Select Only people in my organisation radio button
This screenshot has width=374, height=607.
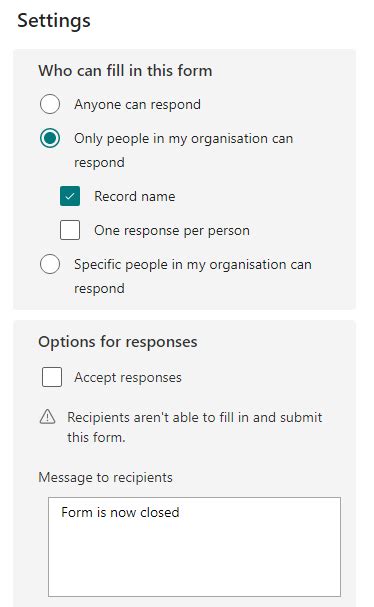(x=50, y=138)
